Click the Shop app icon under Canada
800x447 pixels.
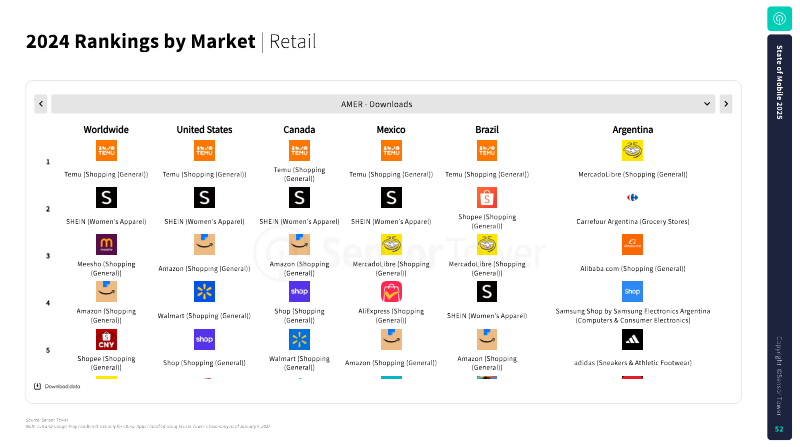click(x=299, y=292)
